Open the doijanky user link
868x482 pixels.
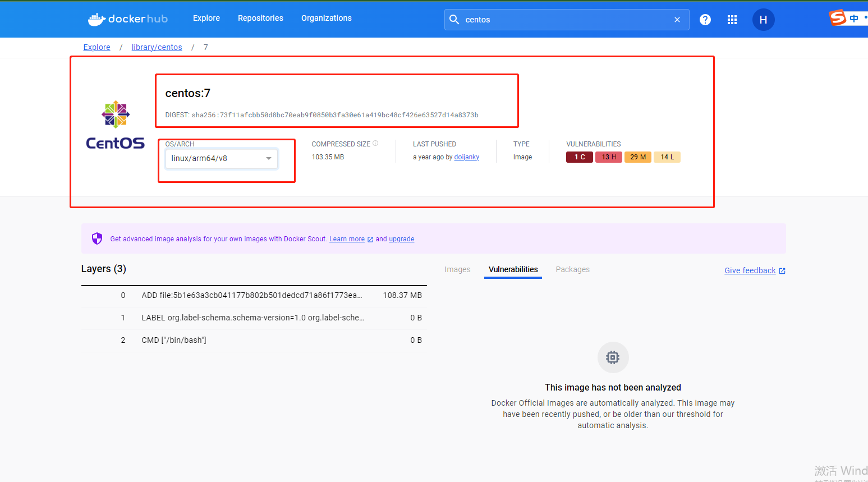pyautogui.click(x=467, y=157)
